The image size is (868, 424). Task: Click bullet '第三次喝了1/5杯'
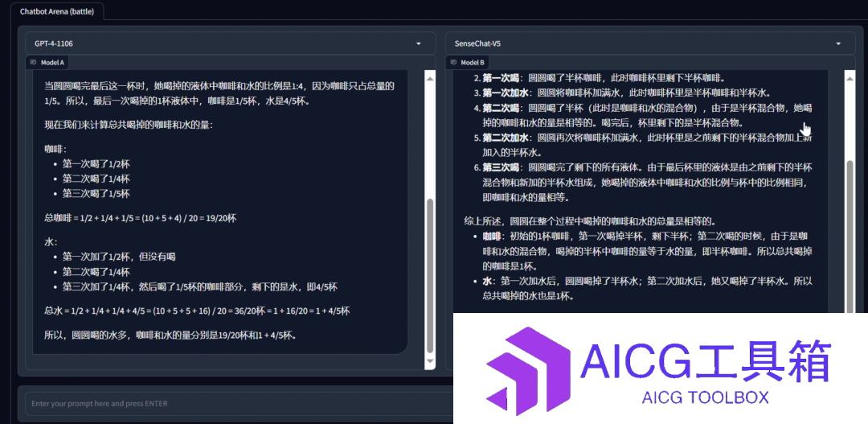(96, 193)
